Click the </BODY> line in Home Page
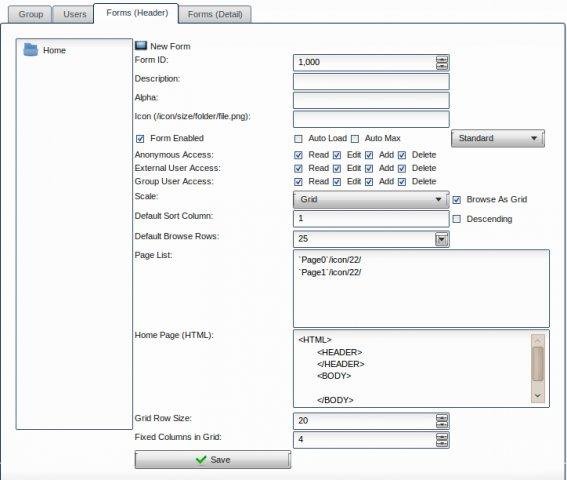This screenshot has height=480, width=567. (x=335, y=400)
